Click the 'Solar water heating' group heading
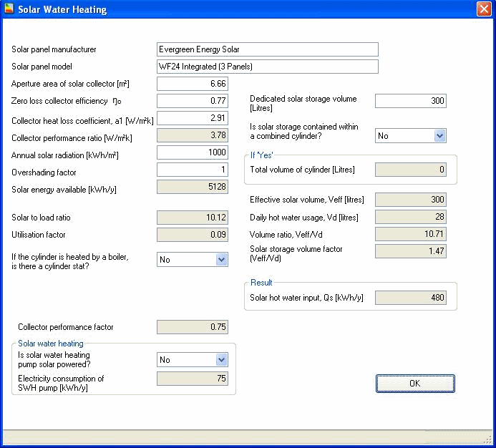This screenshot has width=496, height=448. (x=51, y=344)
